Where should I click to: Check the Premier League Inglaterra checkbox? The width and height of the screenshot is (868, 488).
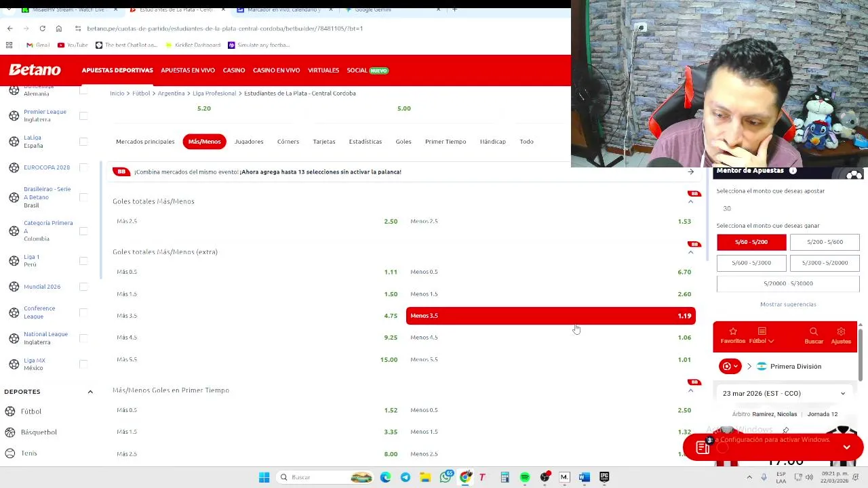pyautogui.click(x=83, y=116)
